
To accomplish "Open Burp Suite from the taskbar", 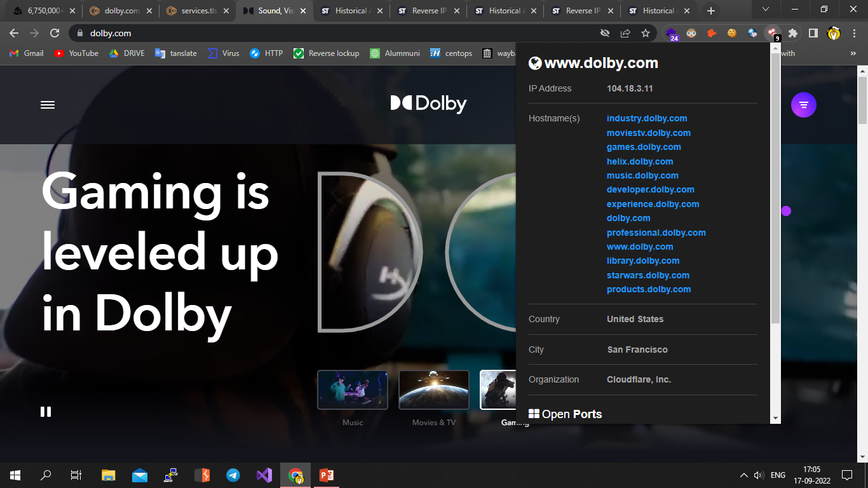I will [202, 475].
